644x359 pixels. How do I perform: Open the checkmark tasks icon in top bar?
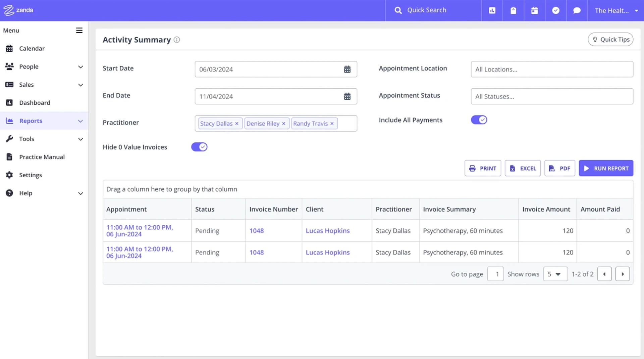(556, 10)
